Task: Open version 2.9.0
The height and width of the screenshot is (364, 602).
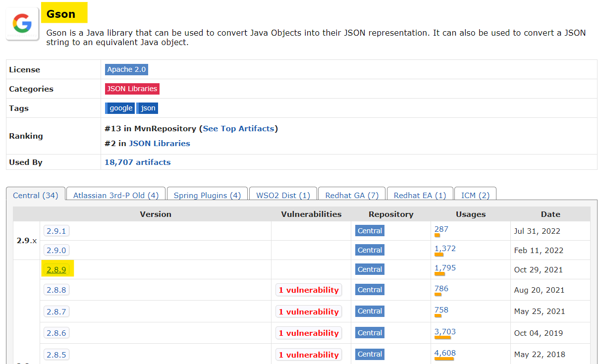Action: click(x=56, y=250)
